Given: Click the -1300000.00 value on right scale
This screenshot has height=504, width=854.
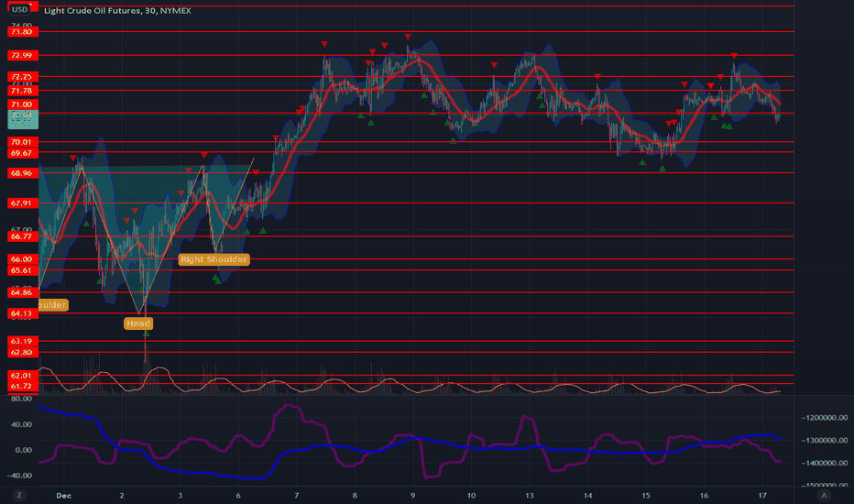Looking at the screenshot, I should (x=825, y=440).
